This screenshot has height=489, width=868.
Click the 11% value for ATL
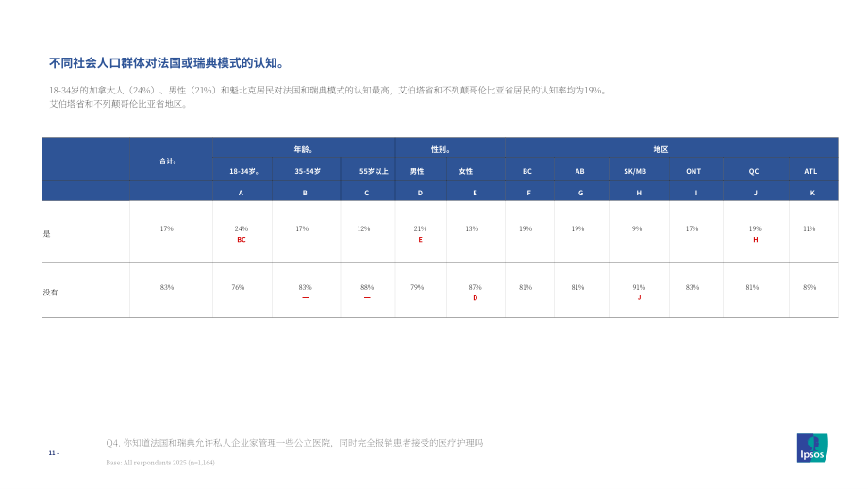810,228
